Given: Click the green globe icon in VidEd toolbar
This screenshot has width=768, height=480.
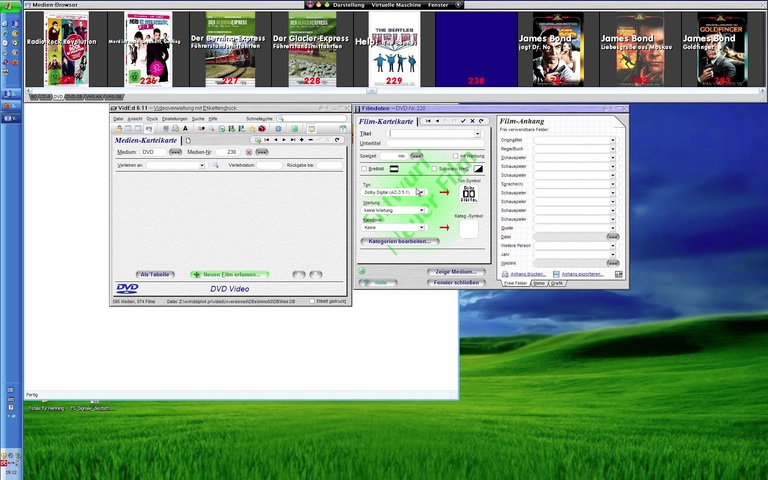Looking at the screenshot, I should pyautogui.click(x=294, y=129).
